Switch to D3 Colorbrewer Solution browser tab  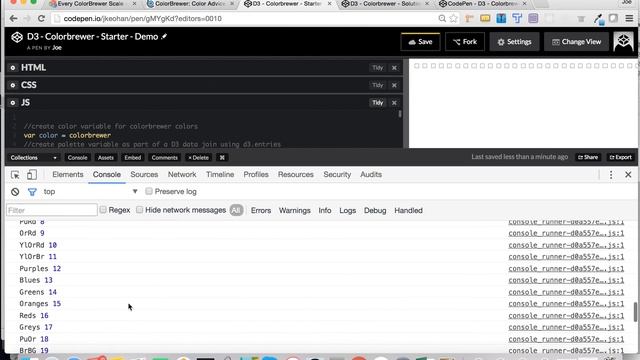coord(385,4)
